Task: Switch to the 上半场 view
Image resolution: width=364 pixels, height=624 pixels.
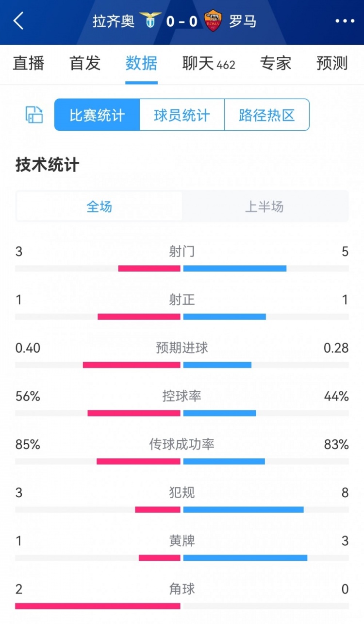Action: 265,207
